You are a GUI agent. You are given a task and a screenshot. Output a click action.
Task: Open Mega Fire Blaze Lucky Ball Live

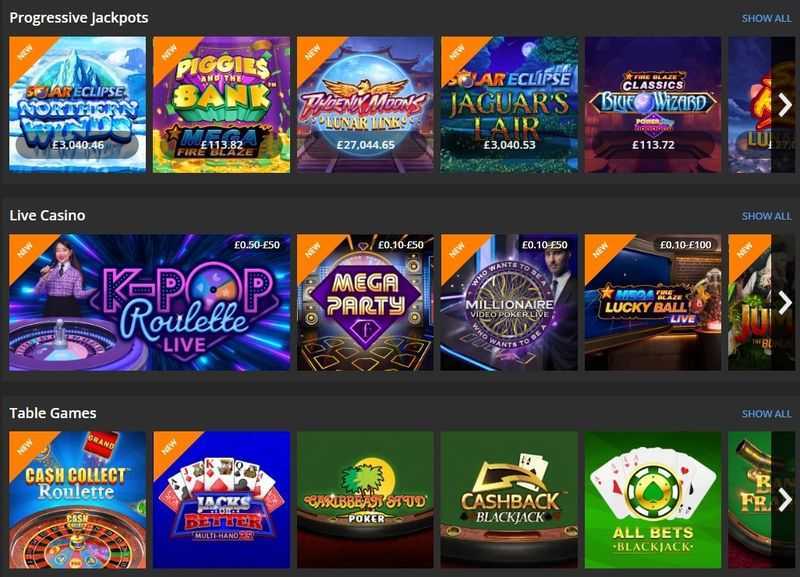click(653, 303)
